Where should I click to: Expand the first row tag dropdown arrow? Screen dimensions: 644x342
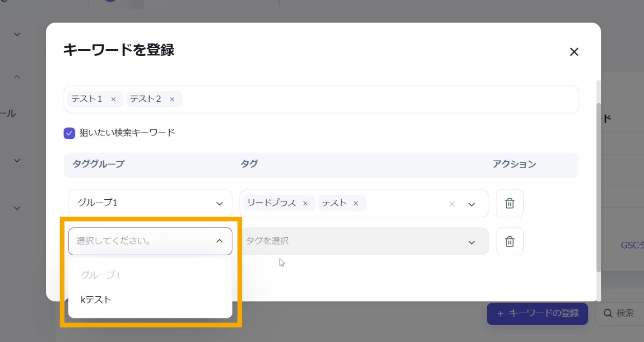472,204
